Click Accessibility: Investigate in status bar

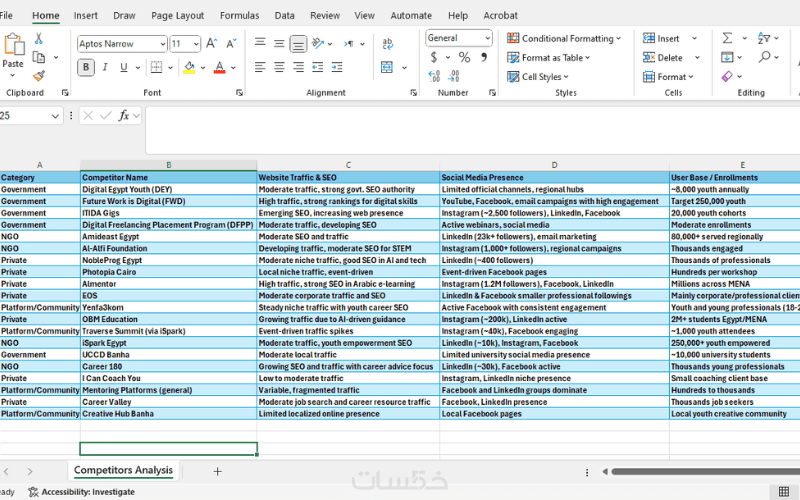pos(82,492)
